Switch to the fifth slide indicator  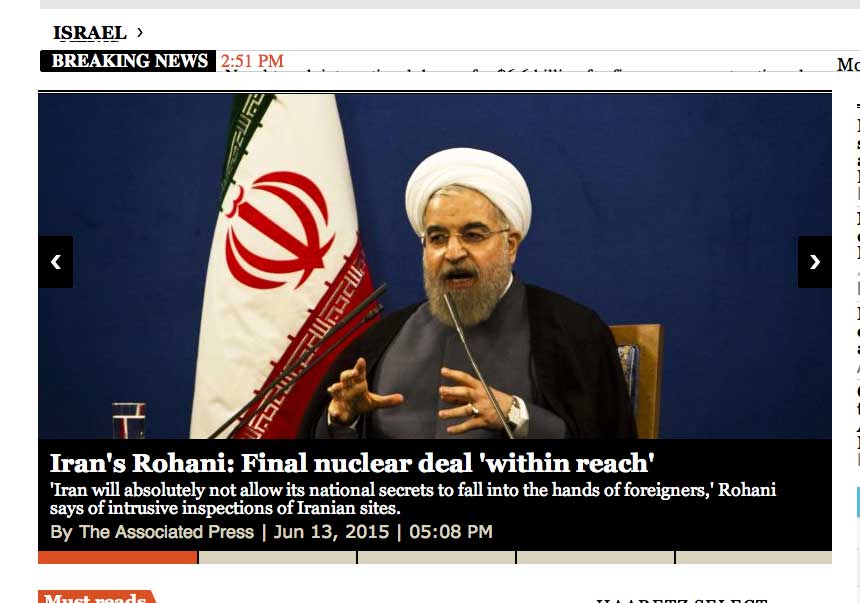tap(754, 557)
